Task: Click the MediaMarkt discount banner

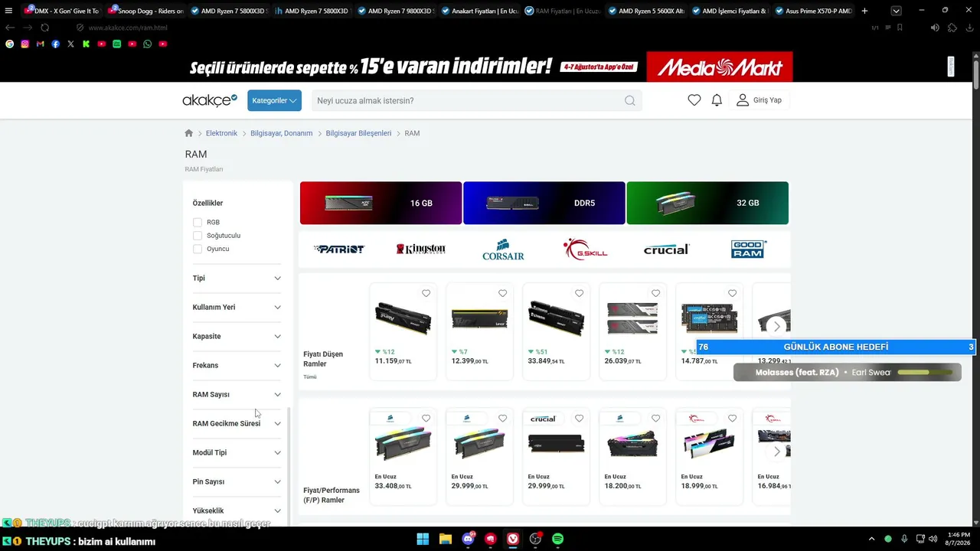Action: pyautogui.click(x=490, y=67)
